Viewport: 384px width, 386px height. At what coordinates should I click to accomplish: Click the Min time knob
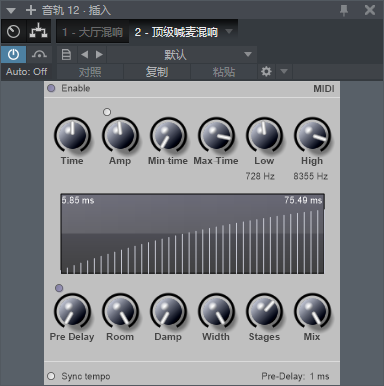(x=168, y=135)
